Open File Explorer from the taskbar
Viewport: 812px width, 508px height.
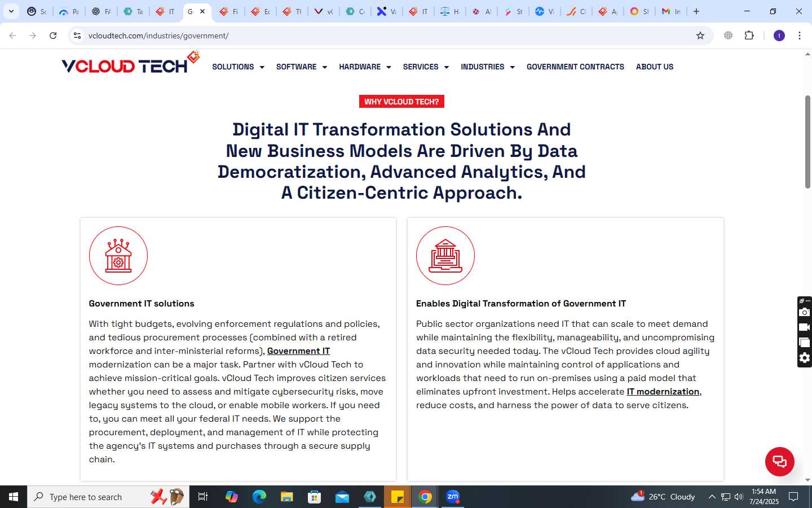click(286, 497)
